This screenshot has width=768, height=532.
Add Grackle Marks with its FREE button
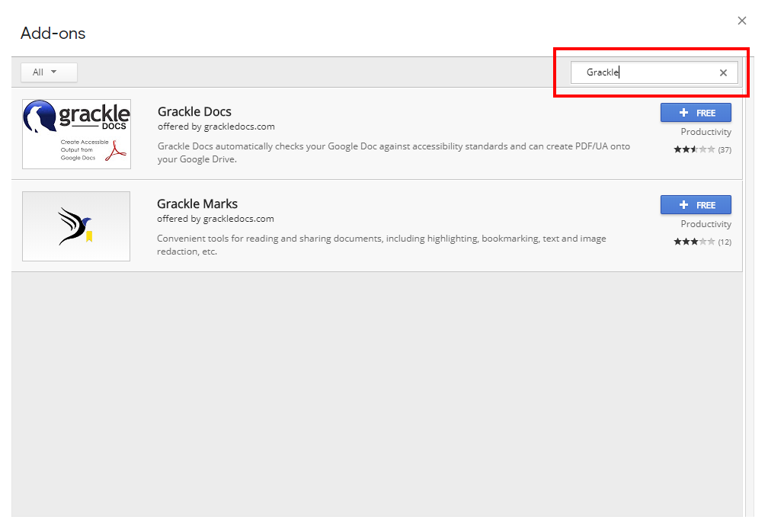click(x=696, y=205)
